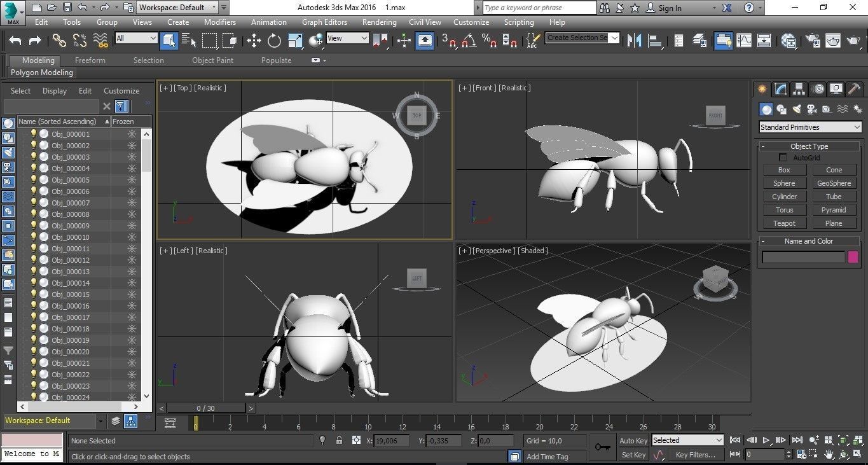Open the Display panel tab icon
868x465 pixels.
(x=837, y=89)
